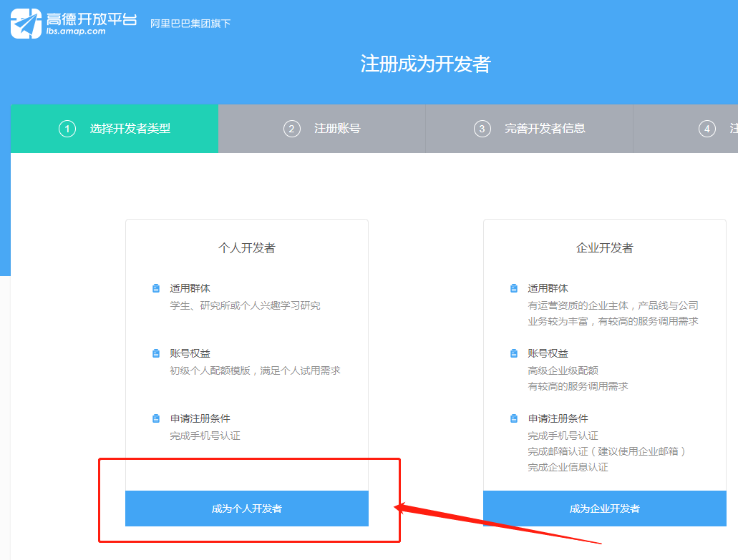Click the clipboard icon beside 适用群体 in 企业开发者
This screenshot has width=738, height=560.
[514, 288]
